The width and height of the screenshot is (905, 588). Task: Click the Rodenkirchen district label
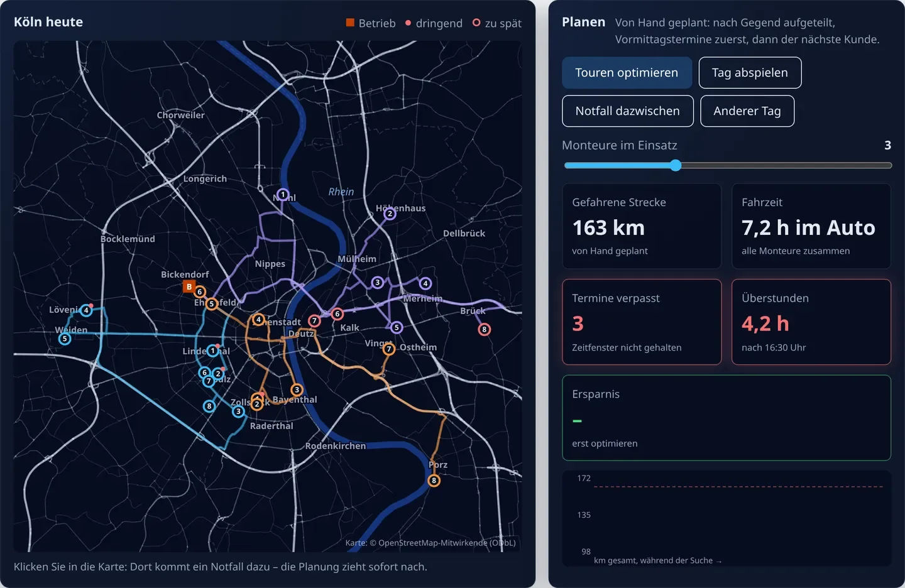coord(336,446)
